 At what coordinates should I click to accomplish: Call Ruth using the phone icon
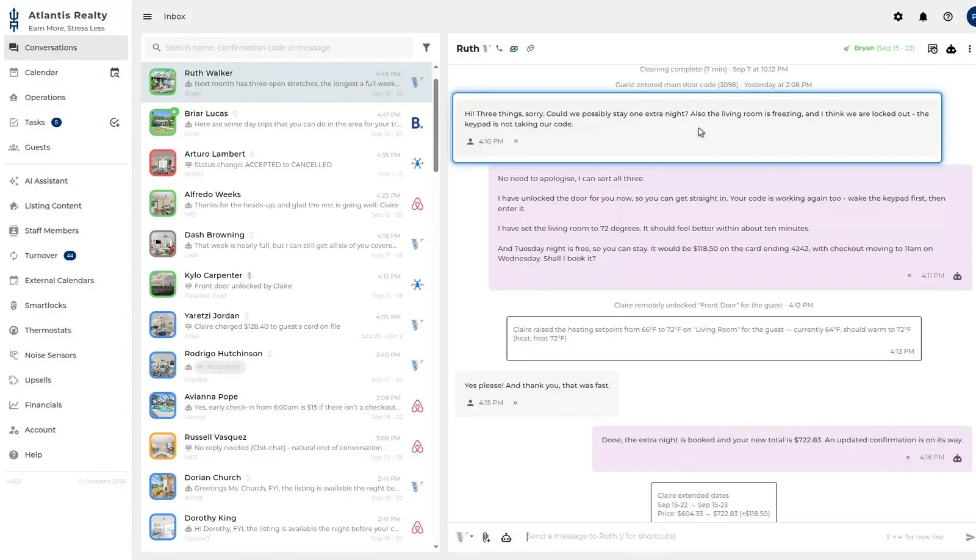coord(499,48)
